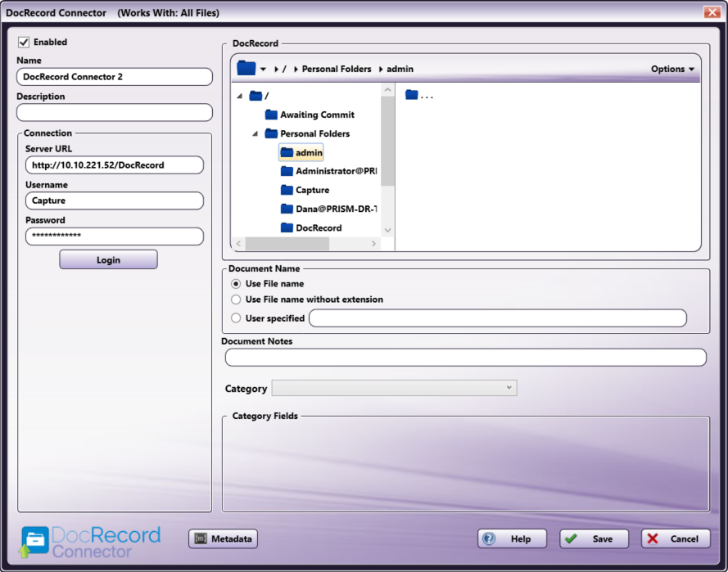The width and height of the screenshot is (728, 572).
Task: Select Use File name without extension option
Action: (236, 300)
